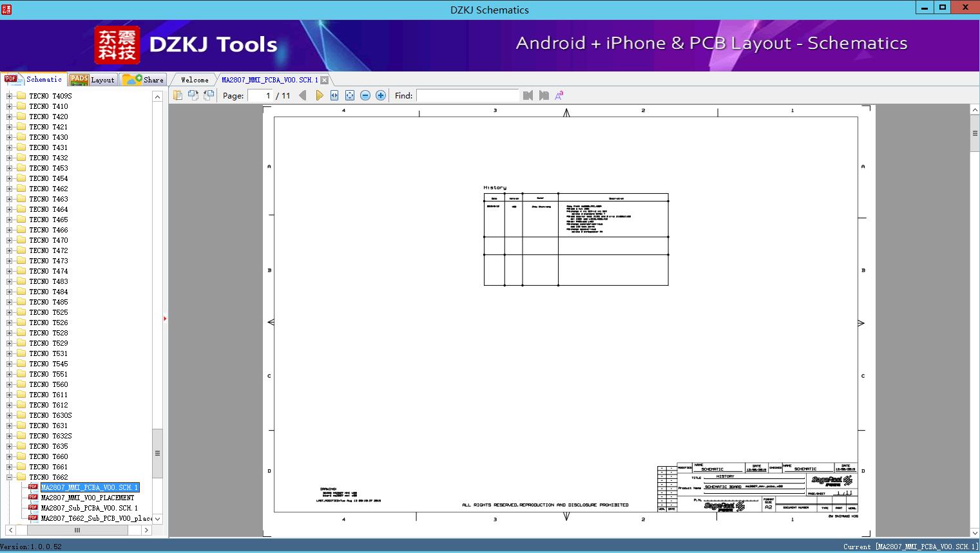Image resolution: width=980 pixels, height=553 pixels.
Task: Select the MA2807_MMI_PCBA_V00.SCH.1 document tab
Action: 270,80
